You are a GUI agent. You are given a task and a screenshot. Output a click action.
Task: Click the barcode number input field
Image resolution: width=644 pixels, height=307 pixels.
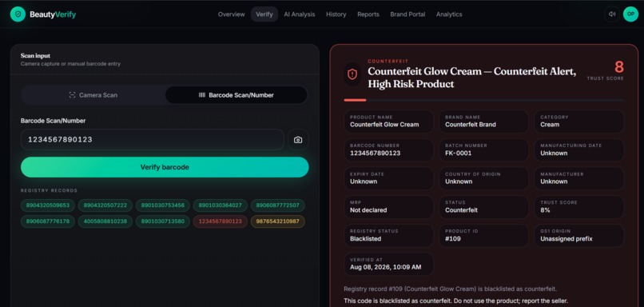pyautogui.click(x=153, y=140)
